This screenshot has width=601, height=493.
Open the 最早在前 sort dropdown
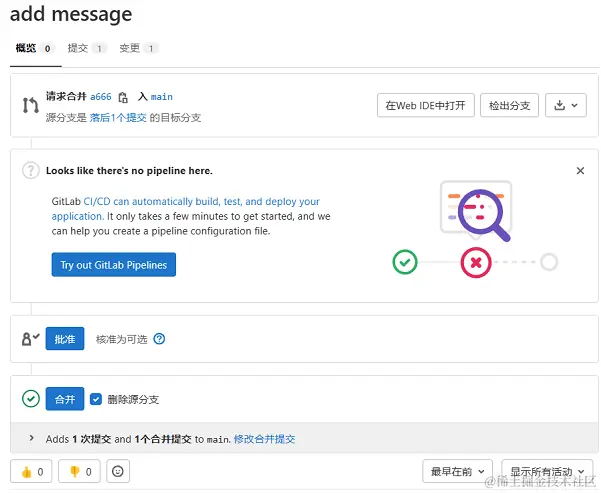pyautogui.click(x=459, y=471)
